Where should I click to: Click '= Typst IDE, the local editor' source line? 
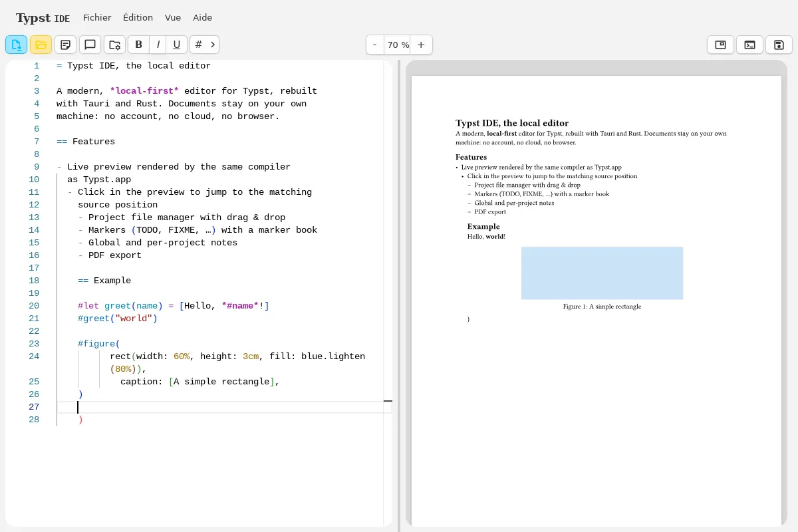coord(134,66)
